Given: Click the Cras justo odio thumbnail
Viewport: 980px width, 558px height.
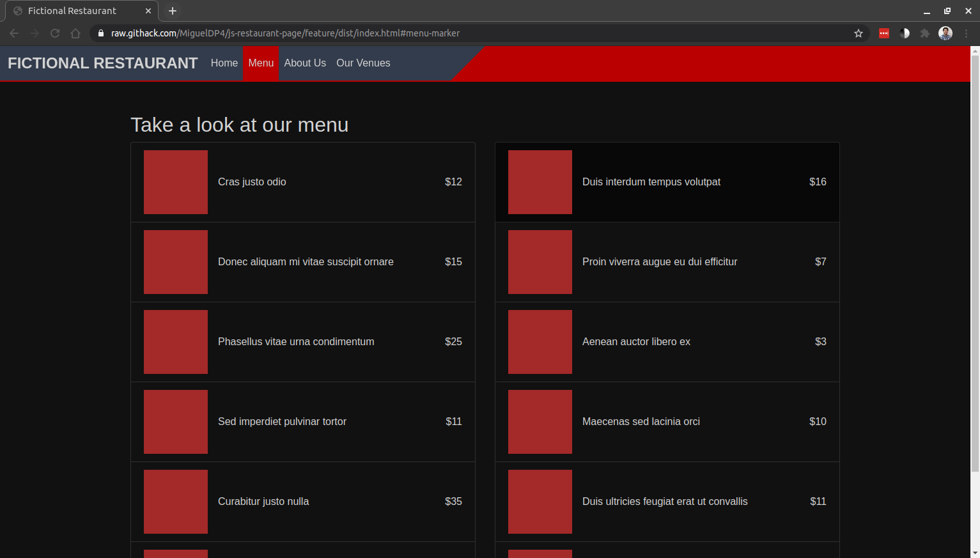Looking at the screenshot, I should point(176,182).
